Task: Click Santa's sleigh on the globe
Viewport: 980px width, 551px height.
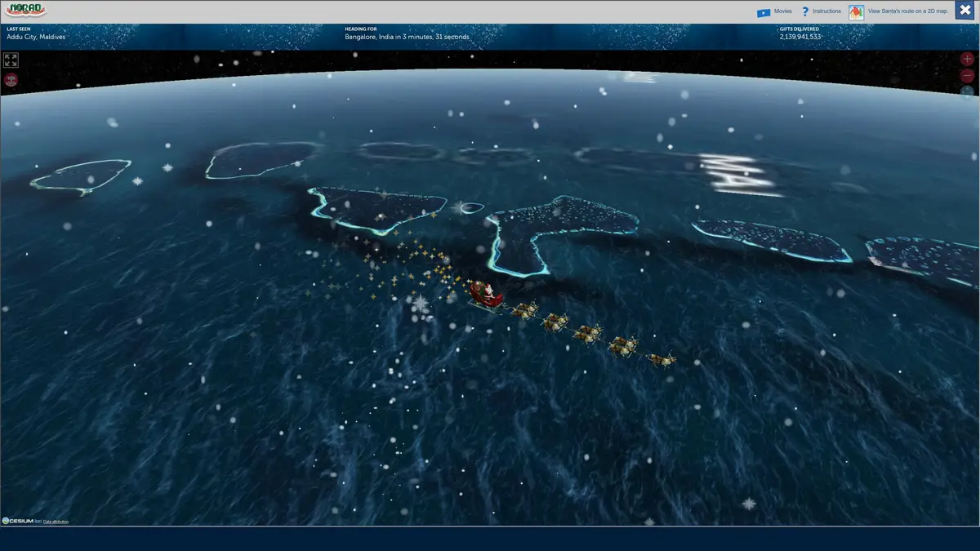Action: click(484, 295)
